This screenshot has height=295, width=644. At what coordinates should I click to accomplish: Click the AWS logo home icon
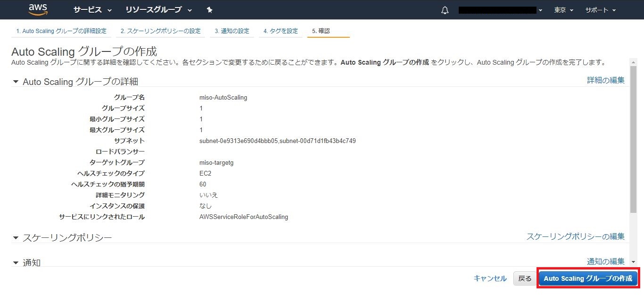point(38,9)
